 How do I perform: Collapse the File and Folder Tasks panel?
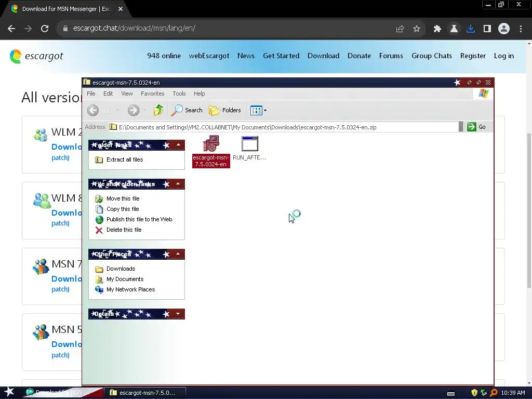178,184
